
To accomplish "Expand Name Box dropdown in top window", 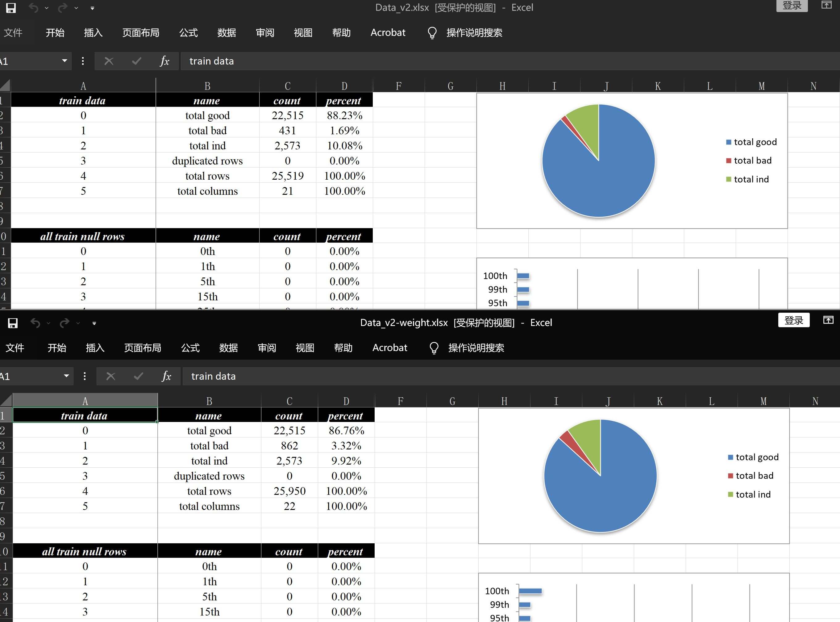I will point(64,61).
